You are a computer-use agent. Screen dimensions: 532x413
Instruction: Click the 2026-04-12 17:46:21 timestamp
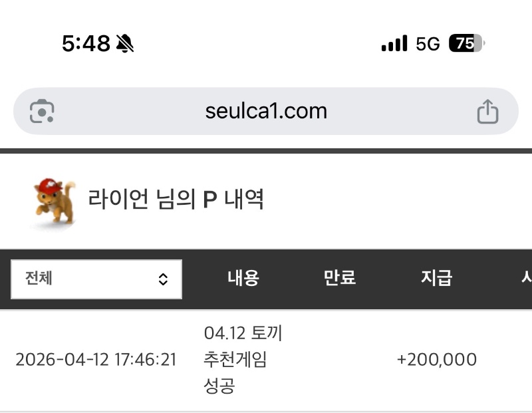[96, 360]
